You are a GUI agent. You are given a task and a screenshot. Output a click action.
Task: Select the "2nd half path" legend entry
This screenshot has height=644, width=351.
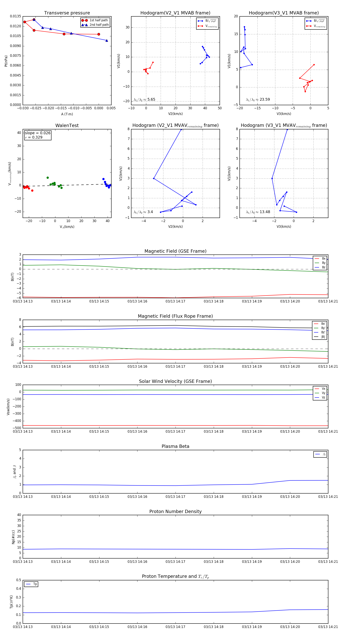[x=95, y=25]
